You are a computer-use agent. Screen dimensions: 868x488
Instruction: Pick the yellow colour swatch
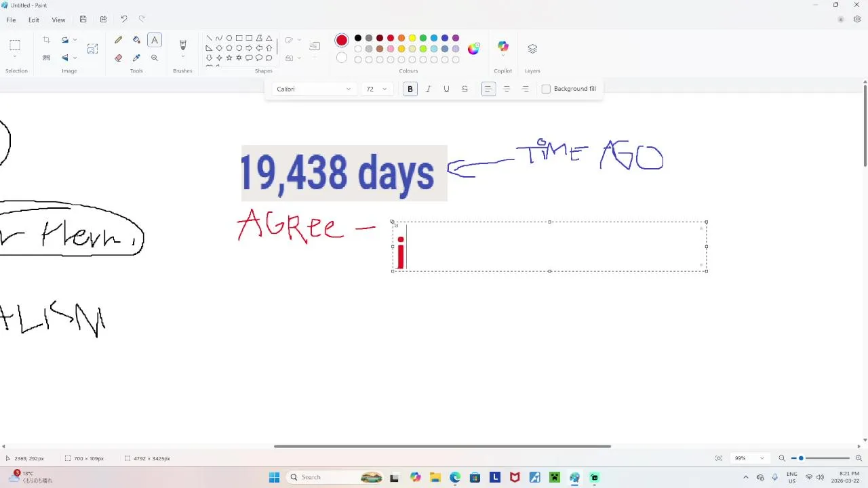point(412,38)
